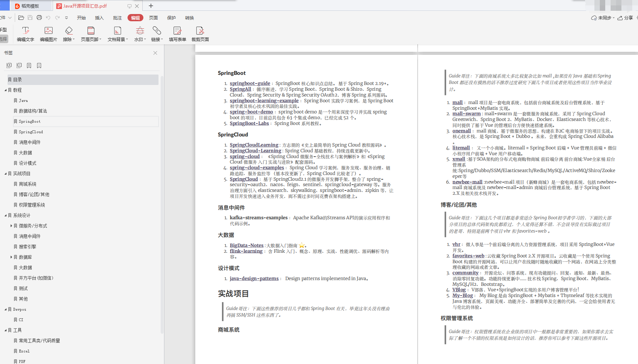Click the undo arrow icon
The image size is (638, 364).
pos(48,18)
